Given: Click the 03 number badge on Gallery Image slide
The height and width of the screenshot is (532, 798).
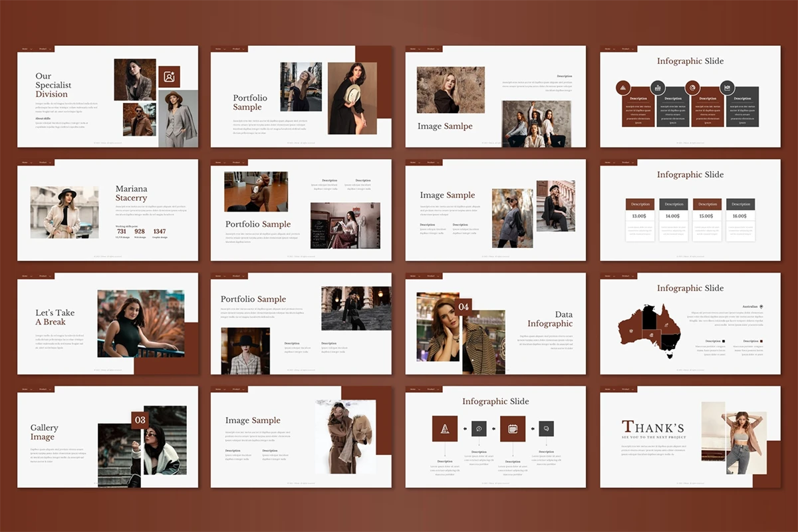Looking at the screenshot, I should [x=140, y=420].
